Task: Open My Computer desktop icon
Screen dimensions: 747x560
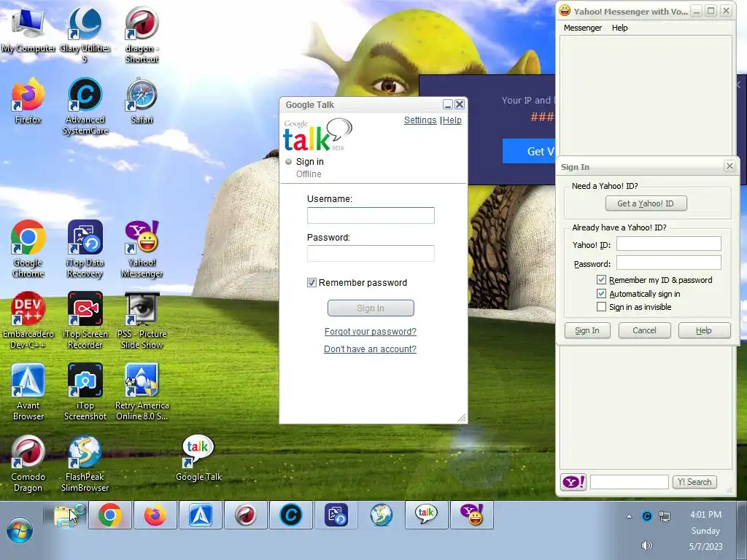Action: coord(28,30)
